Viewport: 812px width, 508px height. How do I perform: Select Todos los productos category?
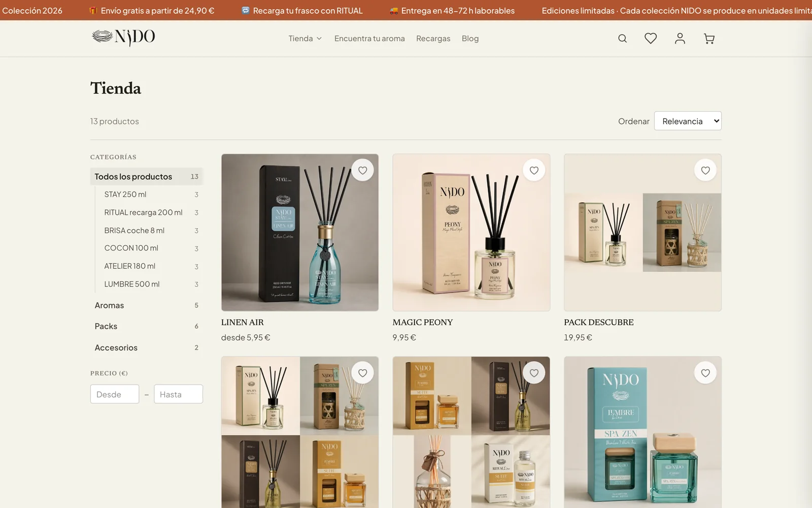point(147,176)
